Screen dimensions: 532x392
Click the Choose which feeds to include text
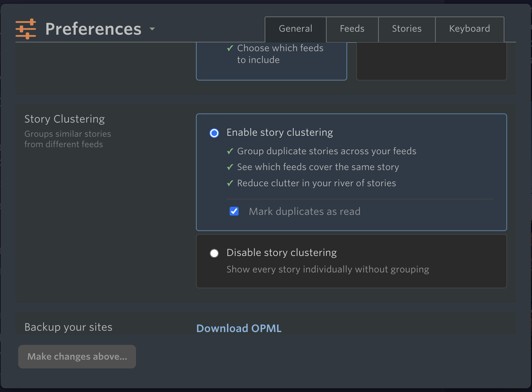(280, 54)
